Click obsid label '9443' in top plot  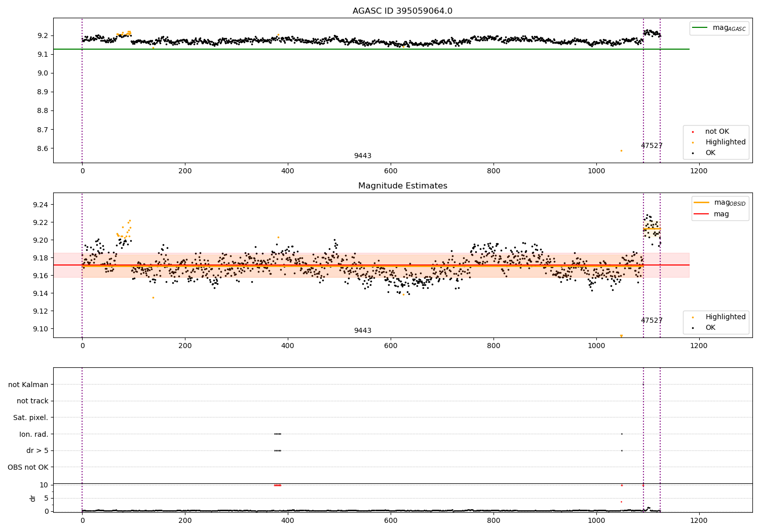[x=363, y=156]
